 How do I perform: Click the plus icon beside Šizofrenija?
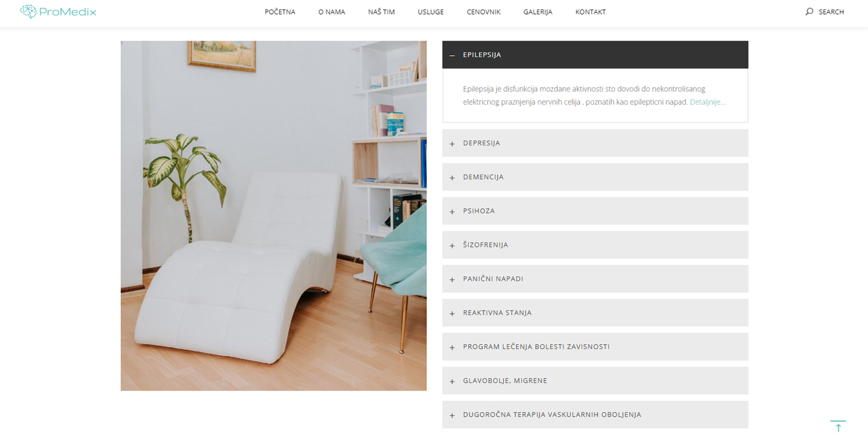(452, 246)
